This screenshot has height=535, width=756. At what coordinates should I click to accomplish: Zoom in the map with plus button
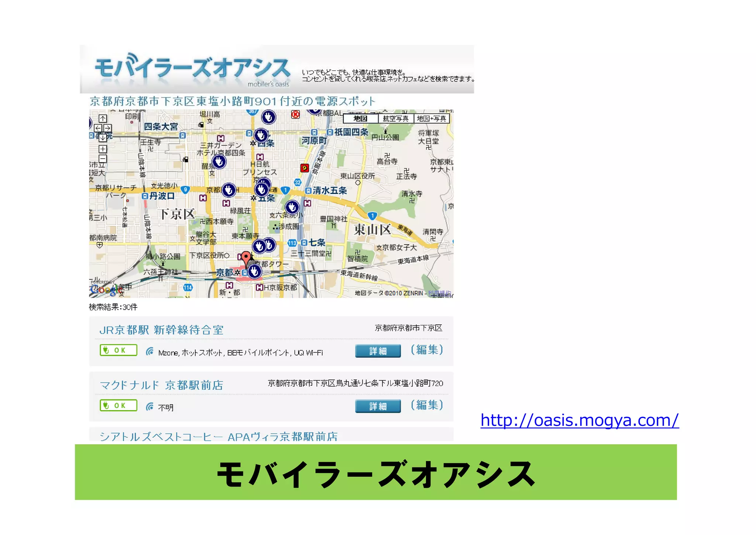tap(103, 149)
